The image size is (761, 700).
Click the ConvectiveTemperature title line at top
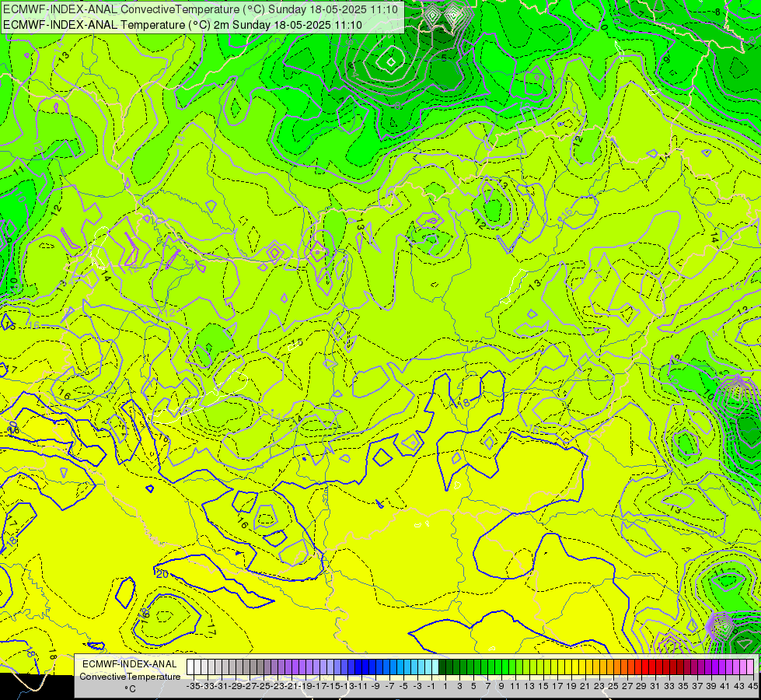click(201, 9)
